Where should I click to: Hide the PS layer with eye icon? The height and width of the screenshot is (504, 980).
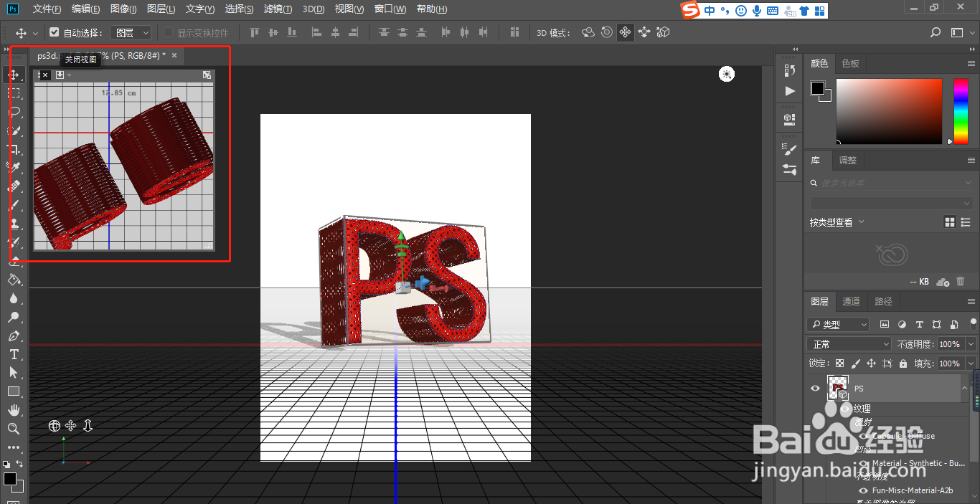pyautogui.click(x=815, y=388)
